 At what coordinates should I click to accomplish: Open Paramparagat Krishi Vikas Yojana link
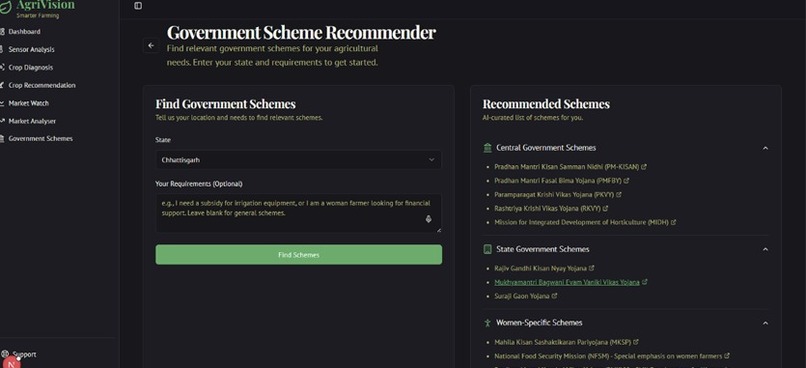point(554,194)
